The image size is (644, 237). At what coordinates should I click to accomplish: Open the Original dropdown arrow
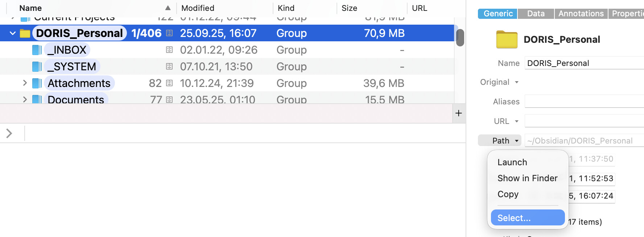coord(517,82)
